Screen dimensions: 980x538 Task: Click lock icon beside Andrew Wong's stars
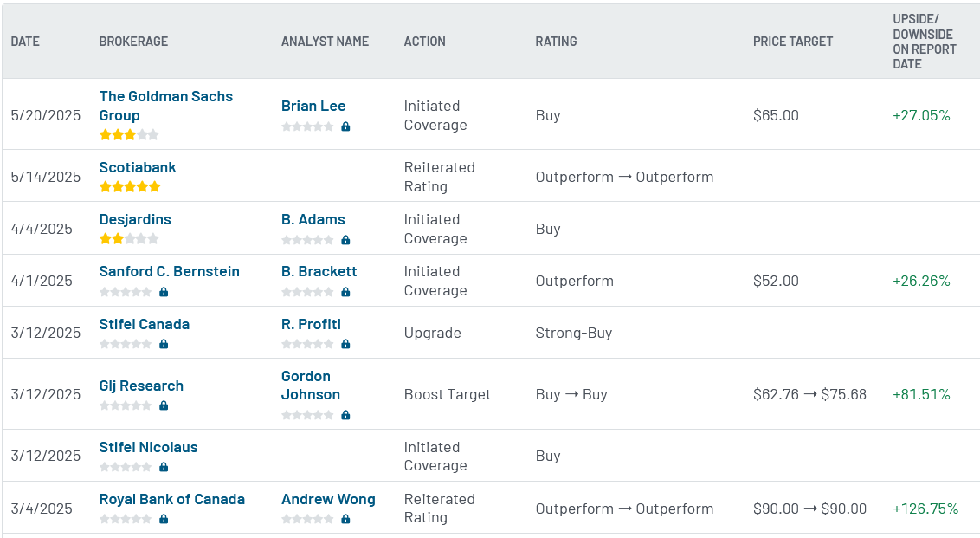[345, 519]
